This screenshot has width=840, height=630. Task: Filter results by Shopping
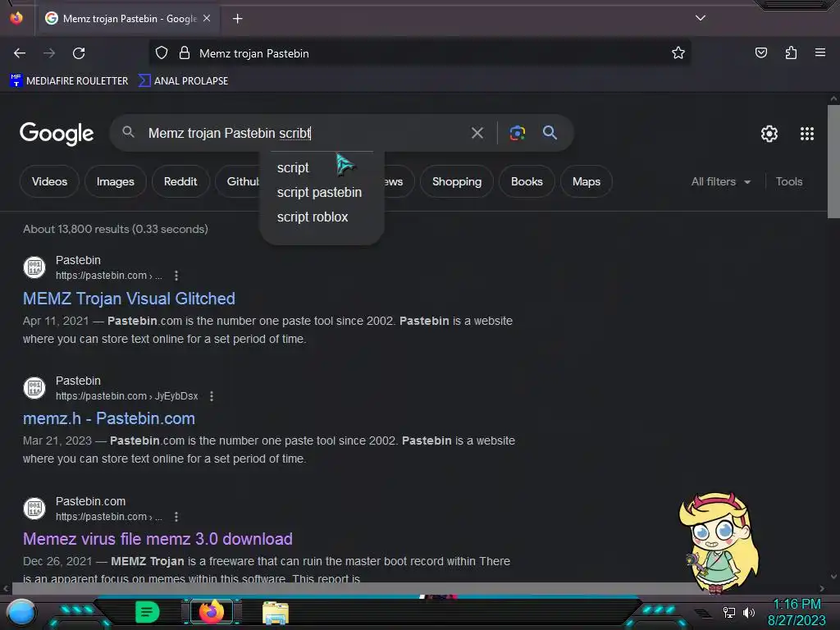[456, 181]
